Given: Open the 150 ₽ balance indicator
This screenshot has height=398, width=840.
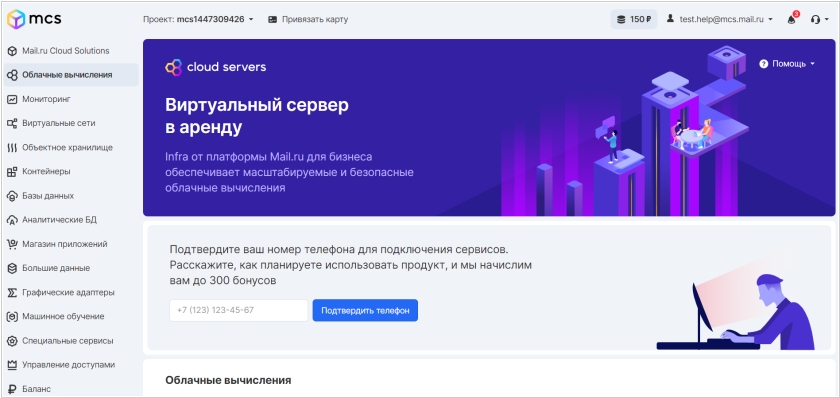Looking at the screenshot, I should click(x=634, y=19).
